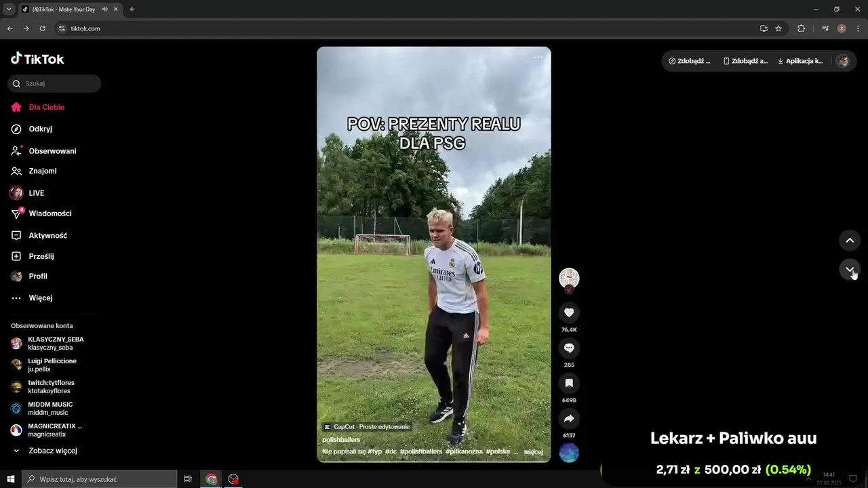This screenshot has height=488, width=868.
Task: Click first Zdobądź button in header
Action: pos(690,61)
